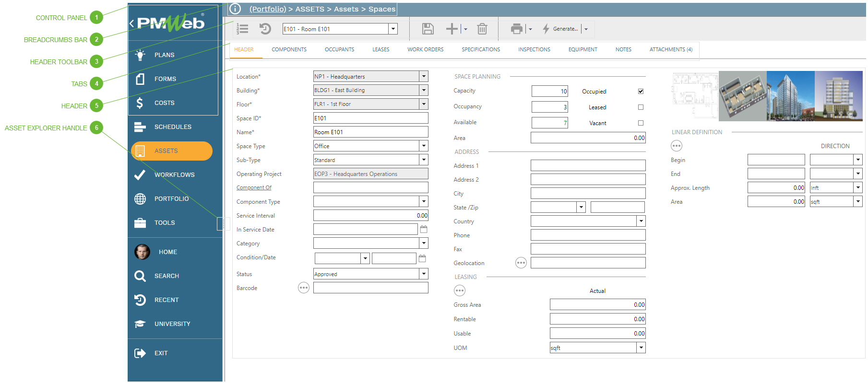This screenshot has width=868, height=383.
Task: Switch to the Work Orders tab
Action: (x=425, y=49)
